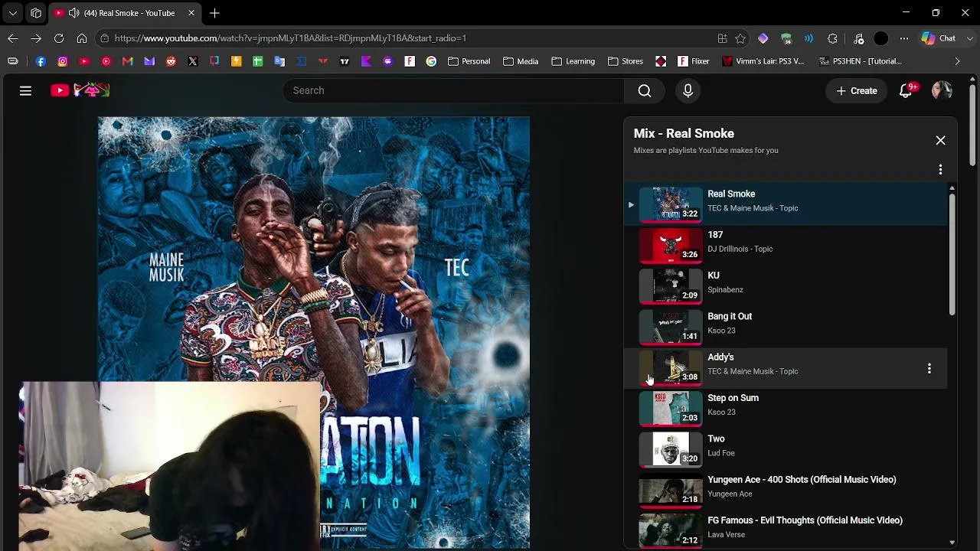Open Instagram bookmark

tap(63, 61)
